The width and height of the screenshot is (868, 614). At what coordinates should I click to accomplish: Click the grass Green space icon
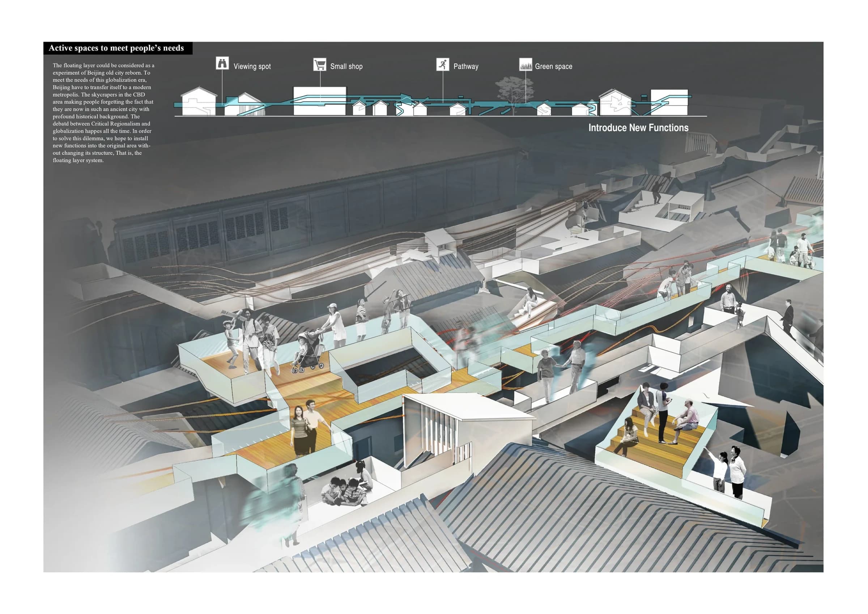click(526, 65)
